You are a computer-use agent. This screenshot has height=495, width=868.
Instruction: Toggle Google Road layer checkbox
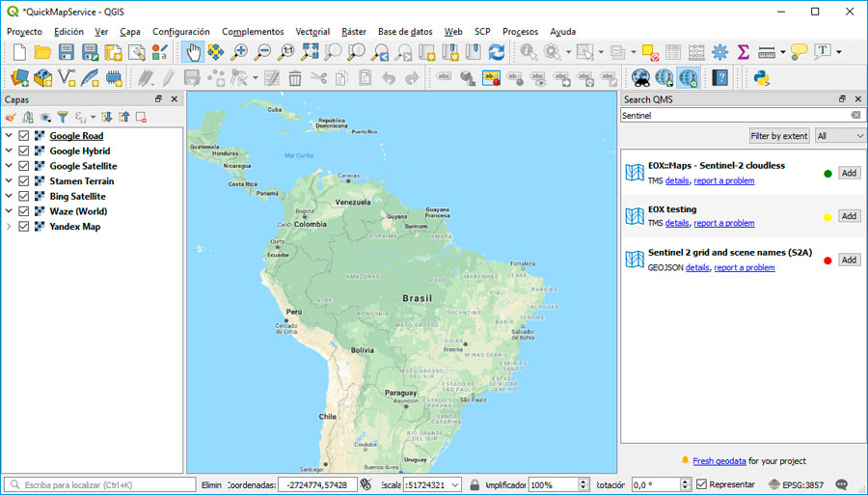24,136
